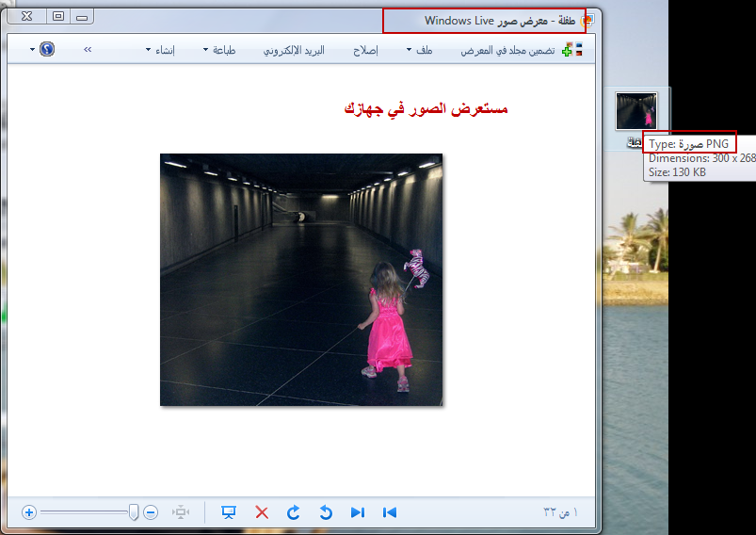Expand the إنشاء (Create) dropdown
Viewport: 756px width, 535px height.
[161, 50]
